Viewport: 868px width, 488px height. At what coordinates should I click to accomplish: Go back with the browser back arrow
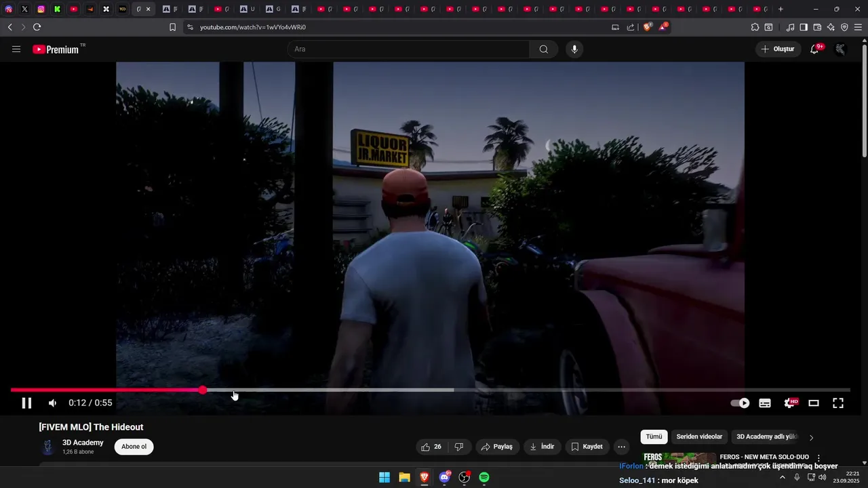[x=9, y=27]
